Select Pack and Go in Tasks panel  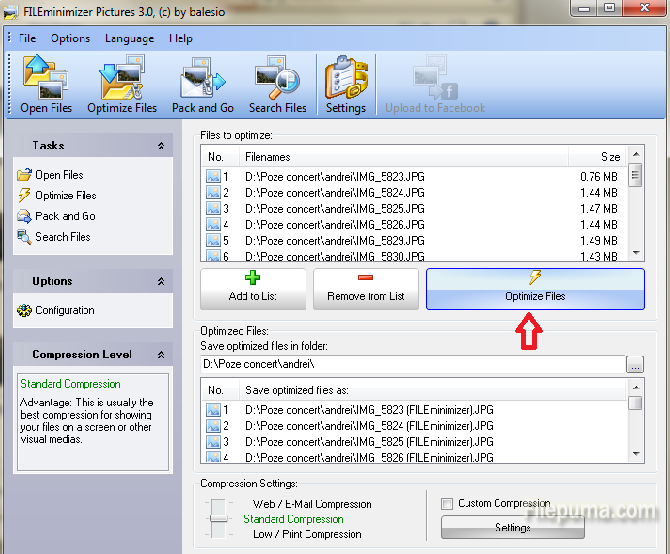(65, 216)
